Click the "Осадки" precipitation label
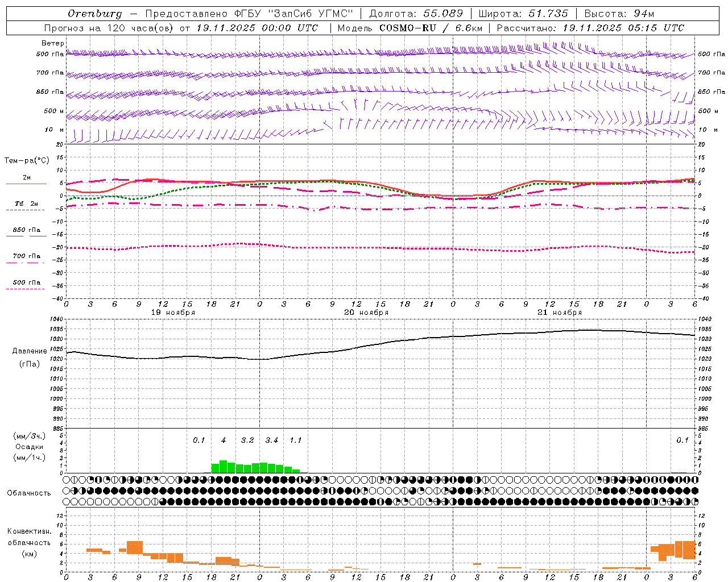 [30, 447]
